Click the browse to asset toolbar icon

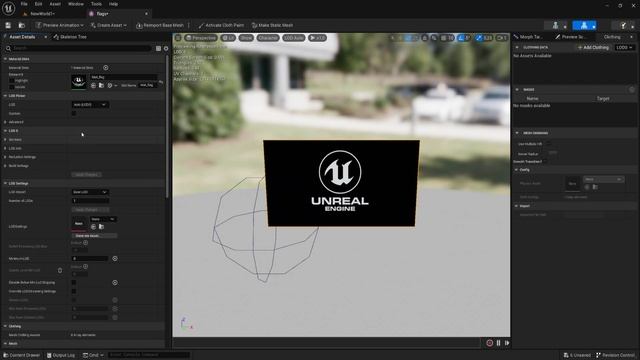(22, 25)
